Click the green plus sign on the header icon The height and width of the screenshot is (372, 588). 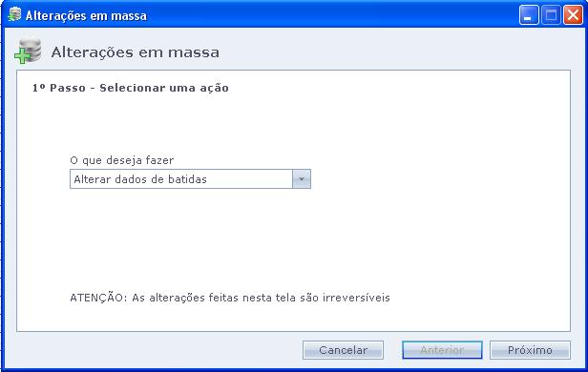pyautogui.click(x=22, y=56)
